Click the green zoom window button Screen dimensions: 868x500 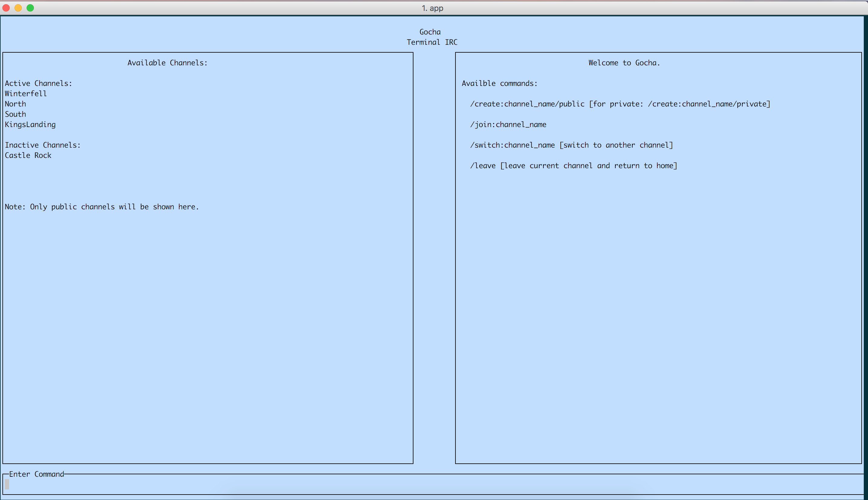click(30, 8)
